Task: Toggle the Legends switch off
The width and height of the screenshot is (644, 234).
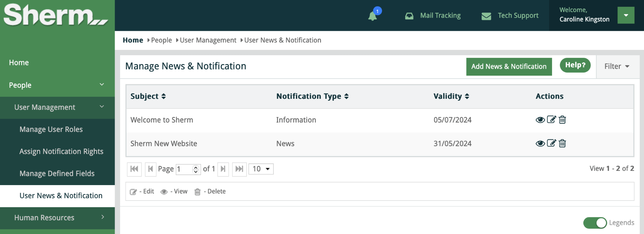Action: [x=595, y=223]
